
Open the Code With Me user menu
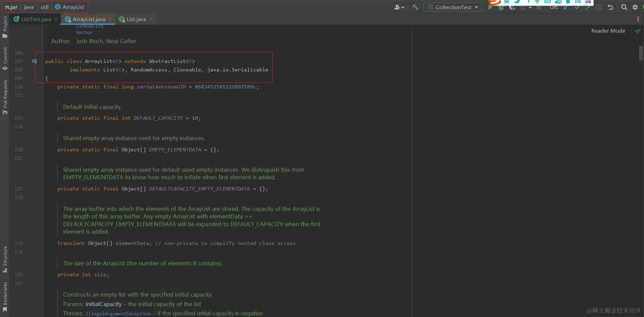tap(399, 7)
